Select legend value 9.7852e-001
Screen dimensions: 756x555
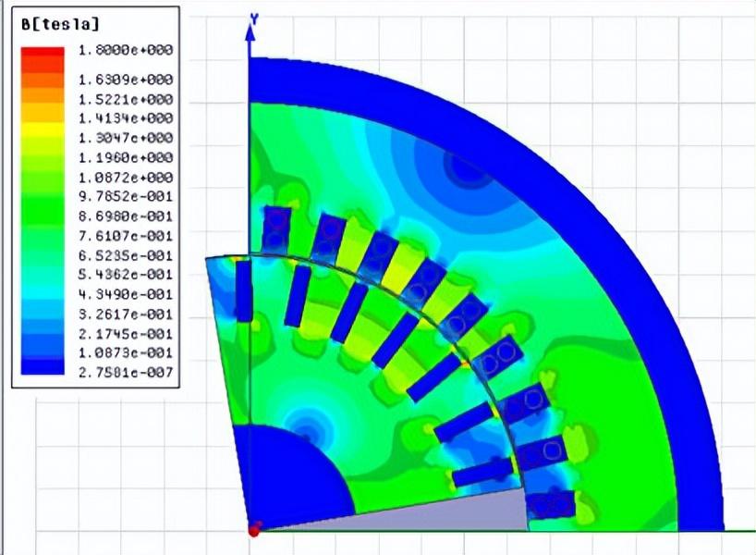click(x=126, y=197)
